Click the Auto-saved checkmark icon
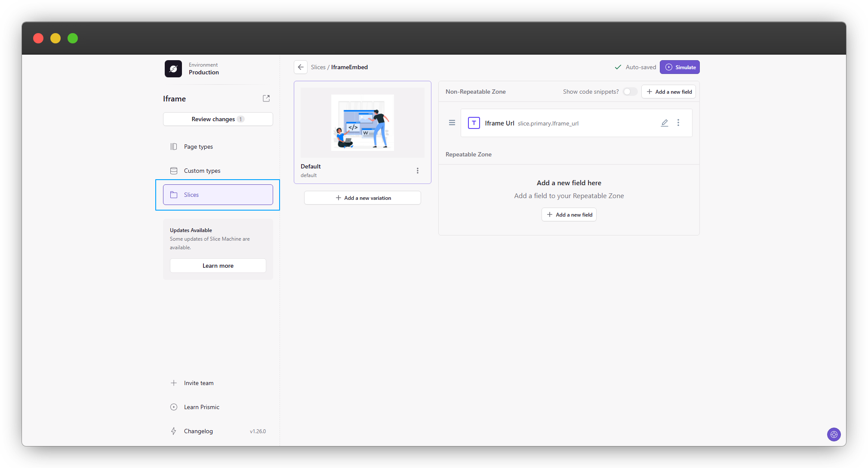The width and height of the screenshot is (868, 468). (x=618, y=67)
